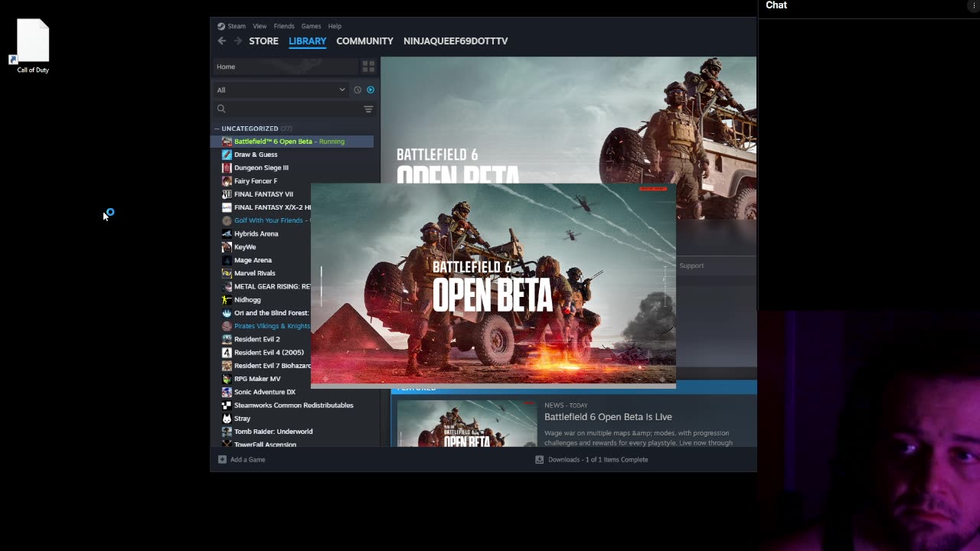Select Golf With Your Friends in list

(x=267, y=220)
